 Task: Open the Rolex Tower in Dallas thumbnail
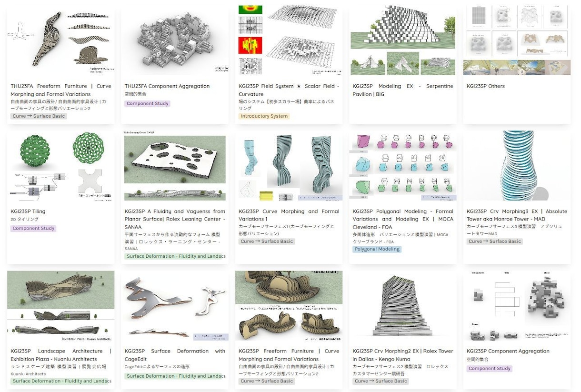pyautogui.click(x=403, y=306)
